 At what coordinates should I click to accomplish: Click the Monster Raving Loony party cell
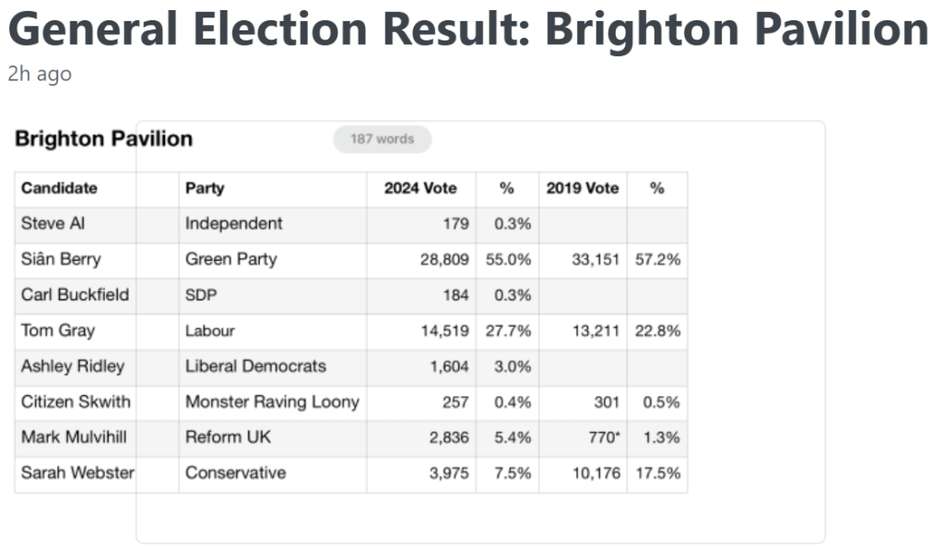pyautogui.click(x=272, y=402)
